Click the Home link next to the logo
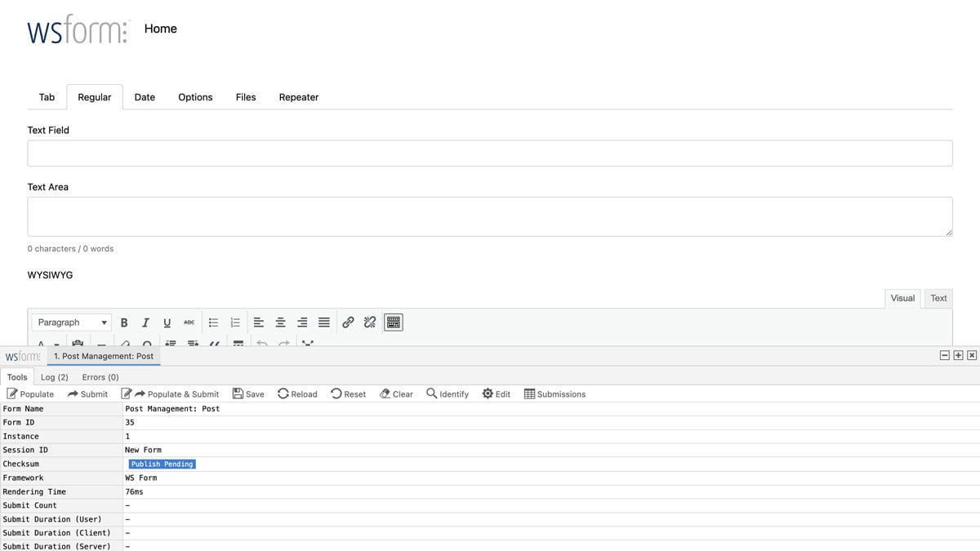980x551 pixels. [160, 29]
